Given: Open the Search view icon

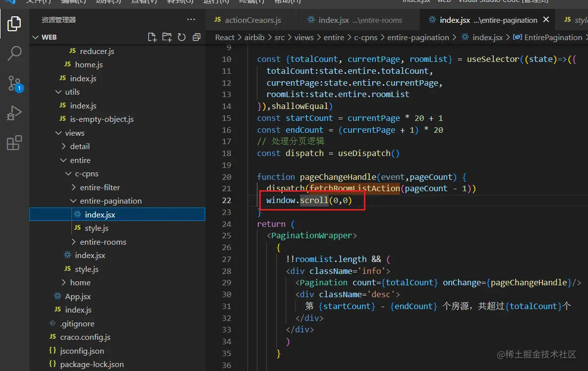Looking at the screenshot, I should (14, 53).
